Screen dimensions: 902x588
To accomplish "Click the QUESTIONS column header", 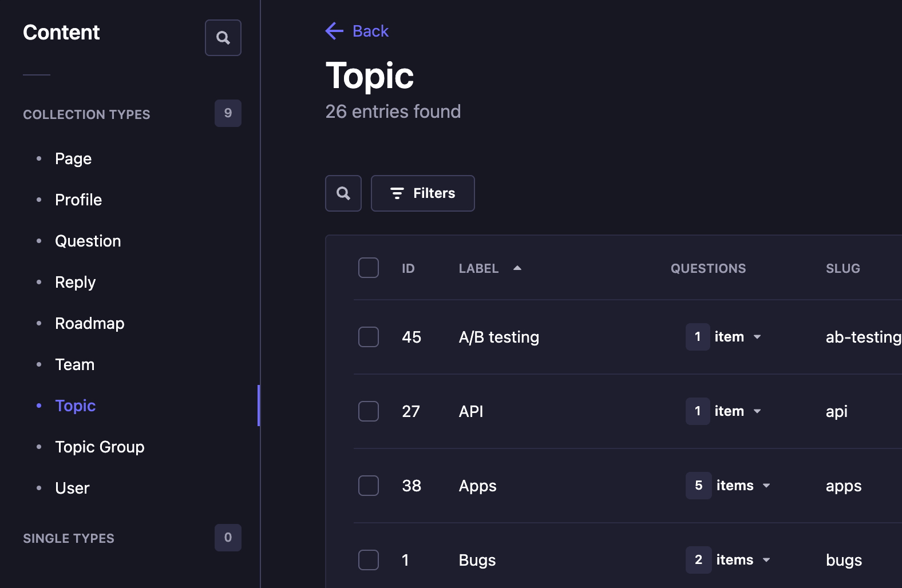I will pos(708,268).
